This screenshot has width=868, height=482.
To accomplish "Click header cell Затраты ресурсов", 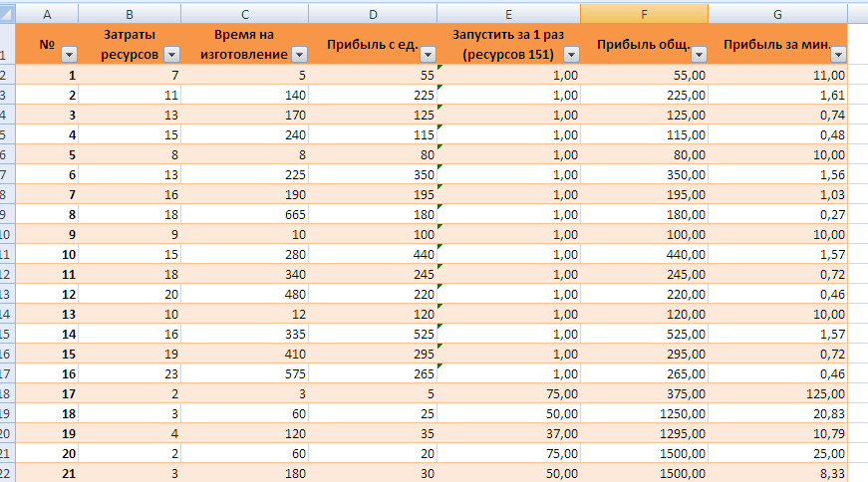I will click(x=130, y=44).
